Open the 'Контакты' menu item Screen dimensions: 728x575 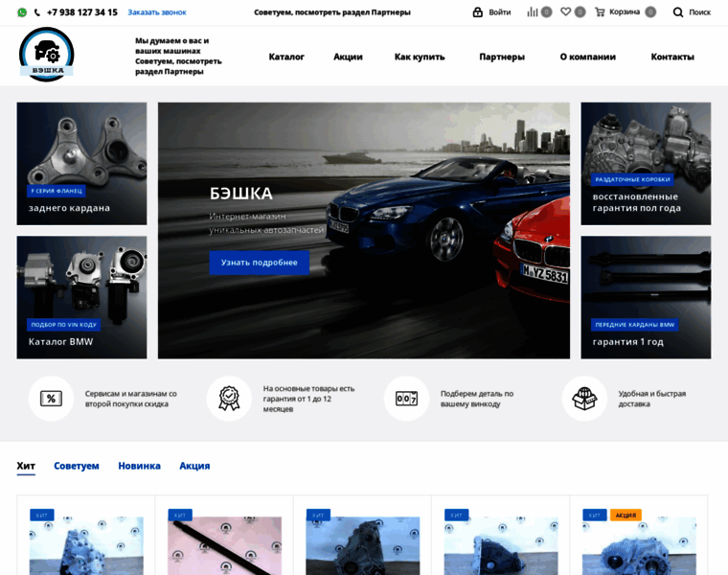coord(672,57)
